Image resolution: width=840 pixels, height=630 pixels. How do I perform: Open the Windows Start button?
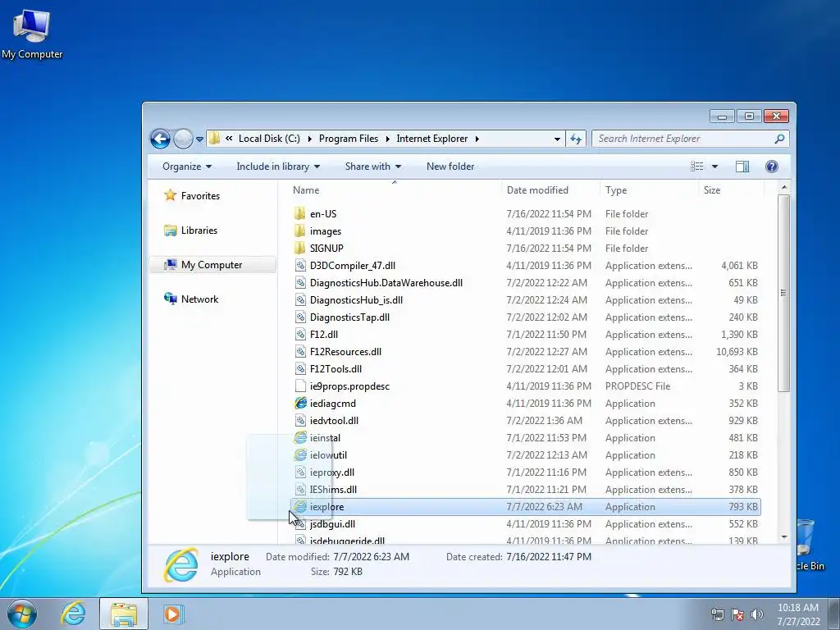coord(22,614)
